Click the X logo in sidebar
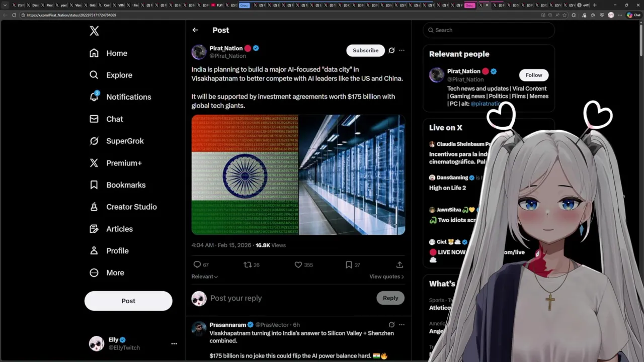 [94, 31]
